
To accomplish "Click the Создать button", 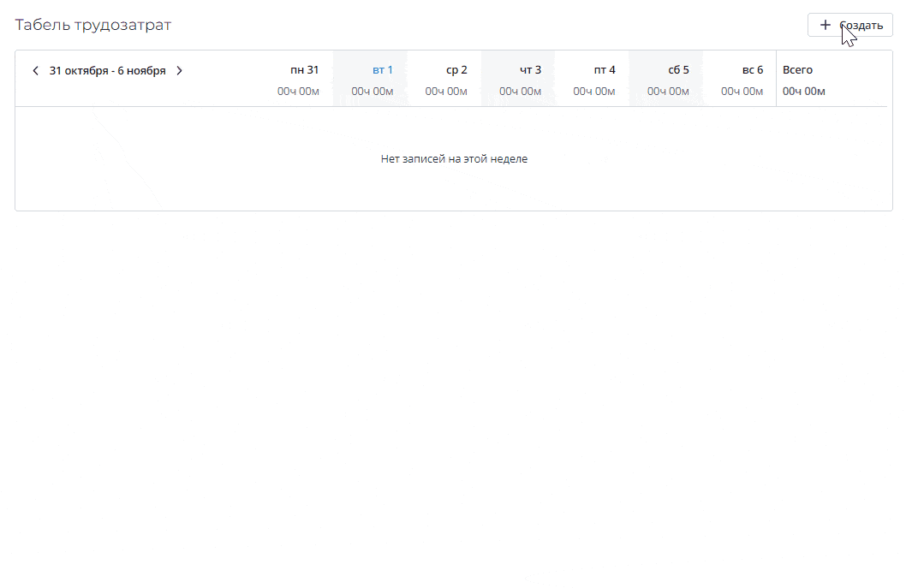I will 849,25.
